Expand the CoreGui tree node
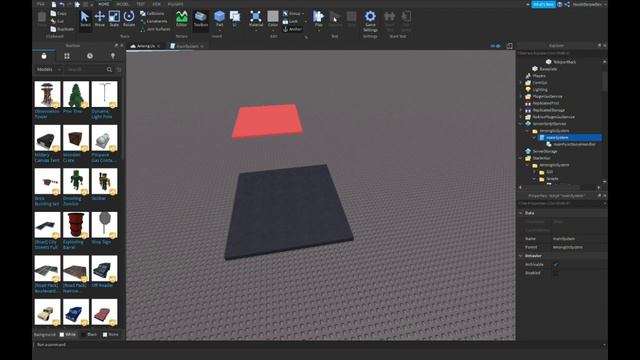The width and height of the screenshot is (640, 360). (x=521, y=83)
